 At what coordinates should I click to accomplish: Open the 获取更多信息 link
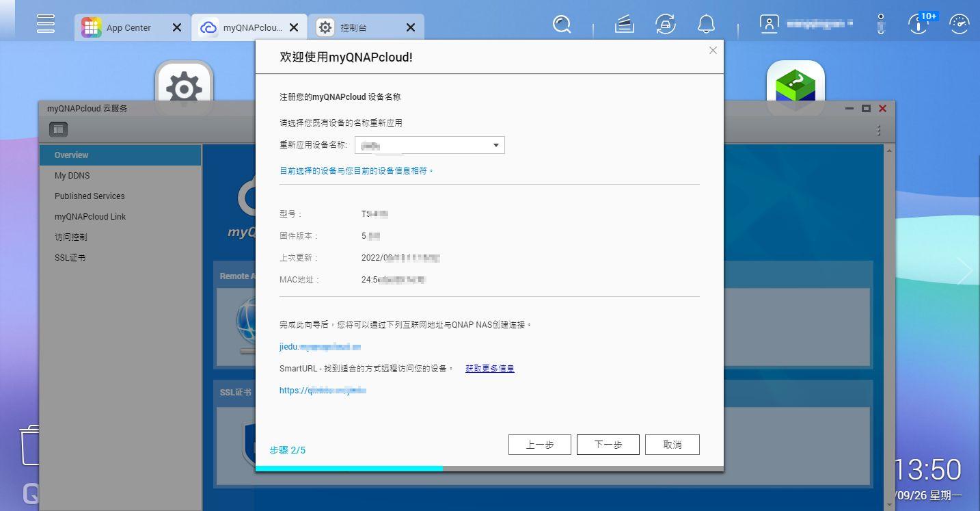[x=489, y=368]
